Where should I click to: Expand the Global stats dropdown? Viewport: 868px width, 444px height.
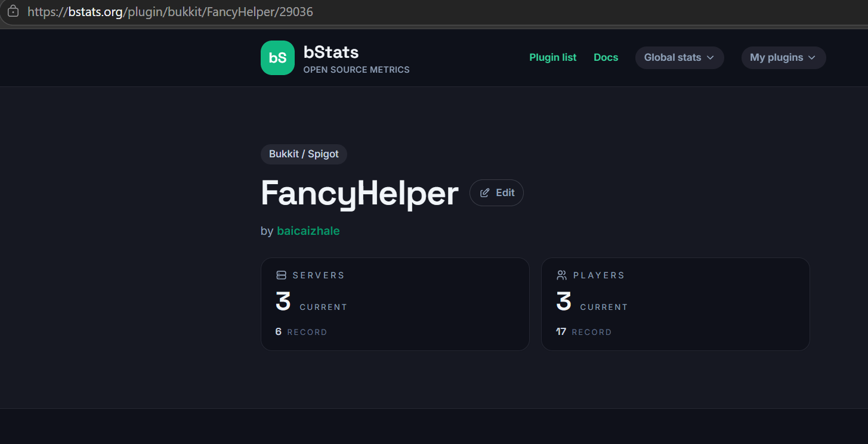click(x=679, y=58)
